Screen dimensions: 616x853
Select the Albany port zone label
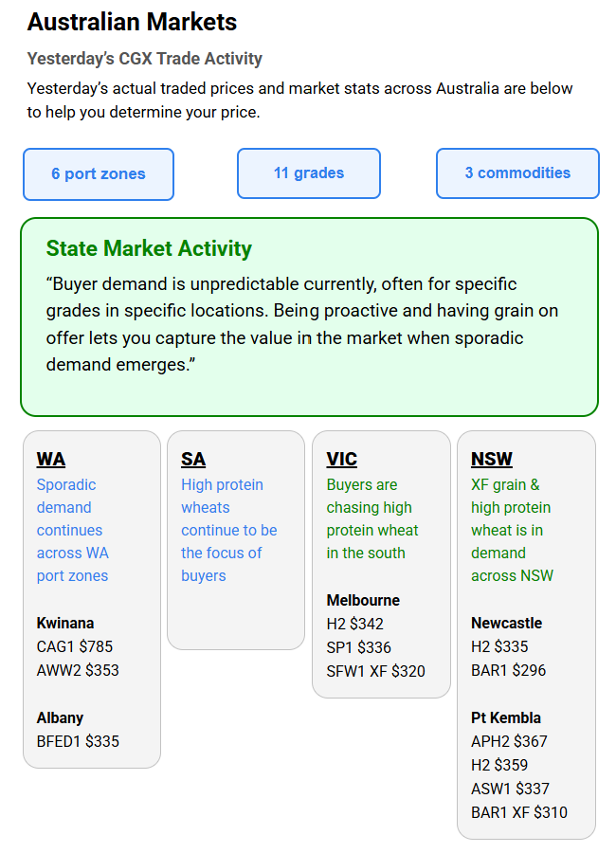pyautogui.click(x=61, y=717)
